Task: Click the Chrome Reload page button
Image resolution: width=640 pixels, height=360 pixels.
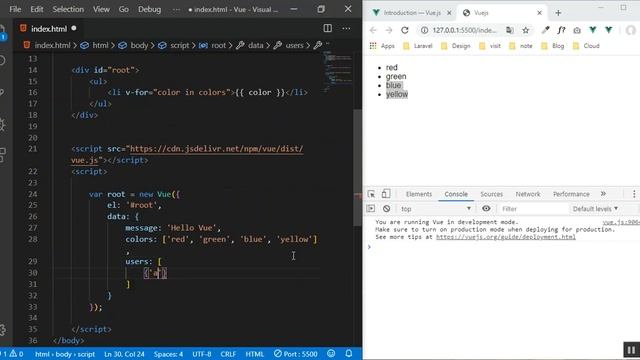Action: pos(404,30)
